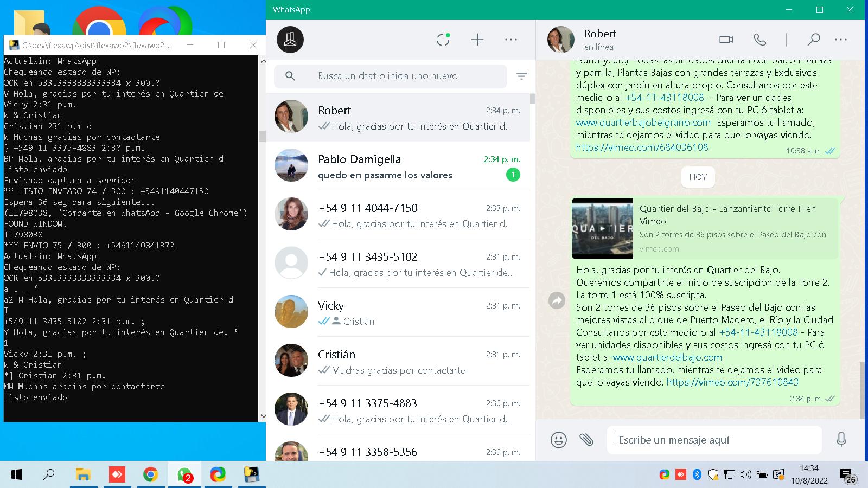Switch to Microsoft Edge on taskbar
The width and height of the screenshot is (868, 488).
(x=218, y=475)
